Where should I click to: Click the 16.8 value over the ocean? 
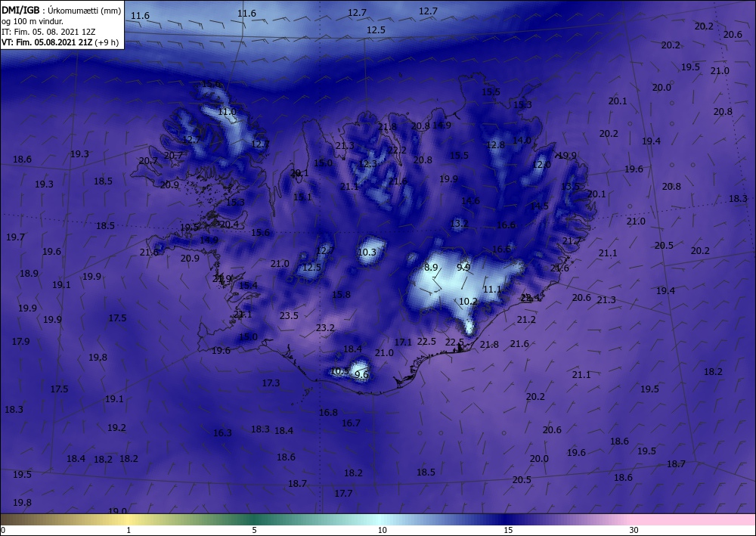click(328, 413)
